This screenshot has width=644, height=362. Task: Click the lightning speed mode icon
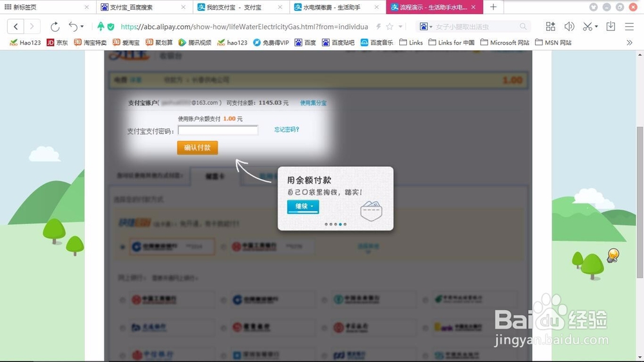tap(378, 26)
